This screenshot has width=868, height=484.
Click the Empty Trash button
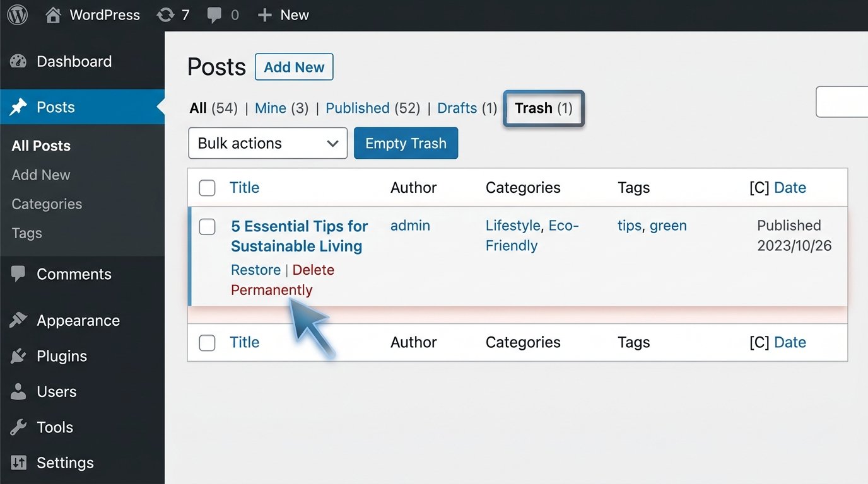406,143
